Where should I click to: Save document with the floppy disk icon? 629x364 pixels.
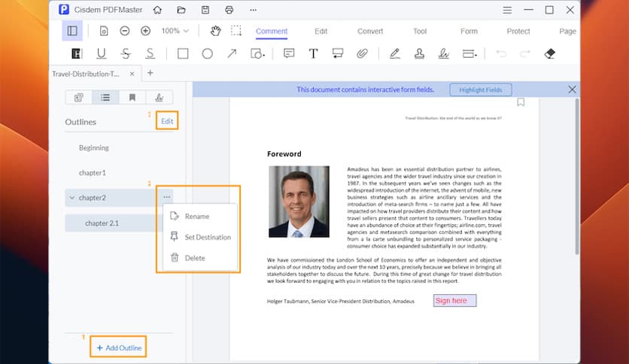[205, 10]
